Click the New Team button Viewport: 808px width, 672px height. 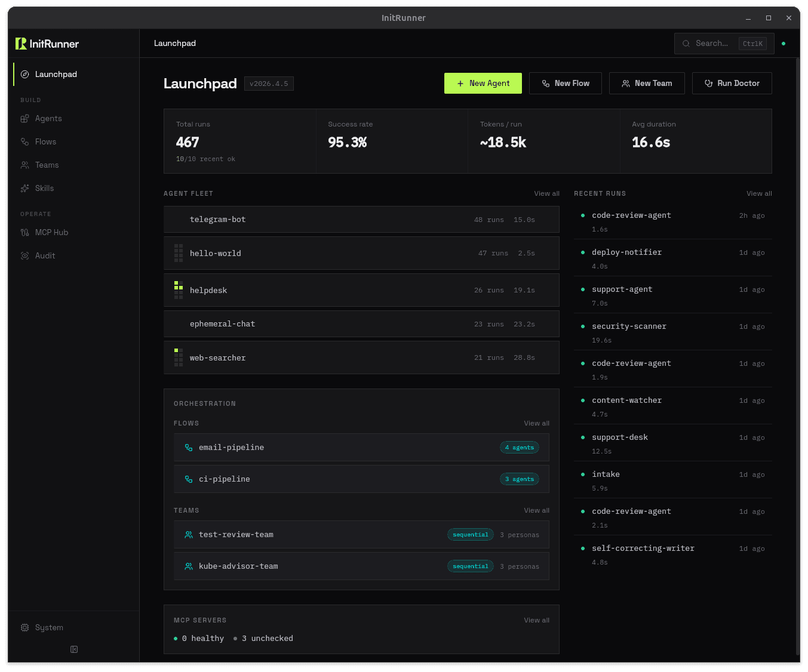[647, 84]
